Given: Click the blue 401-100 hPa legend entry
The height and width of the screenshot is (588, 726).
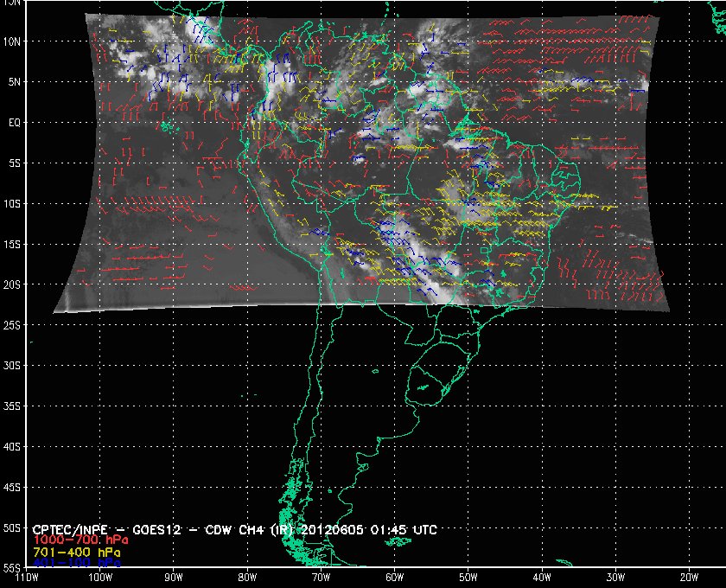Looking at the screenshot, I should [75, 562].
